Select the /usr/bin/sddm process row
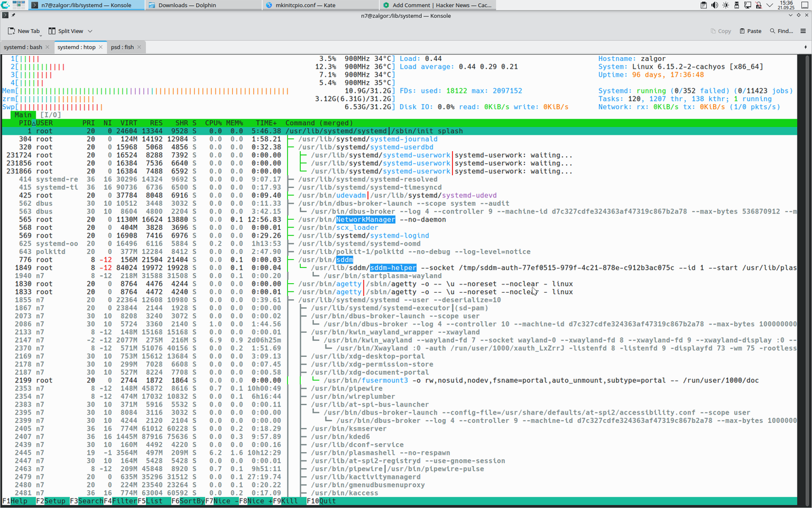This screenshot has height=508, width=812. coord(400,260)
